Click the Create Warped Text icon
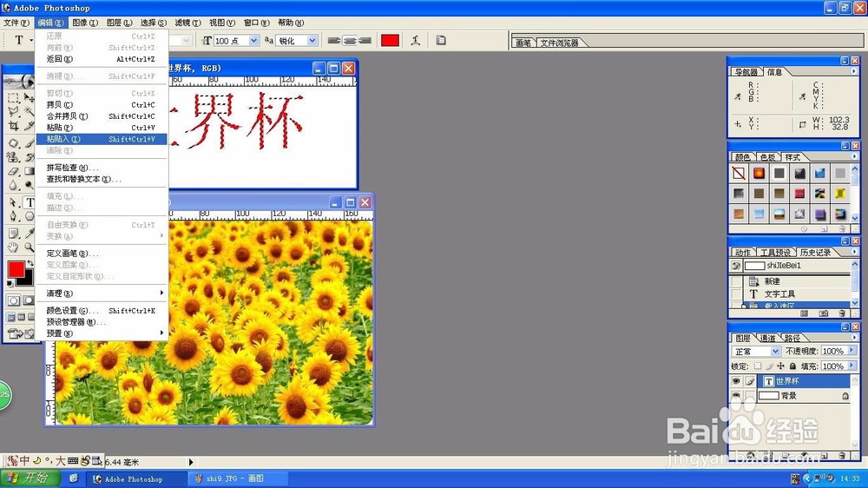Screen dimensions: 868x488 tap(415, 40)
